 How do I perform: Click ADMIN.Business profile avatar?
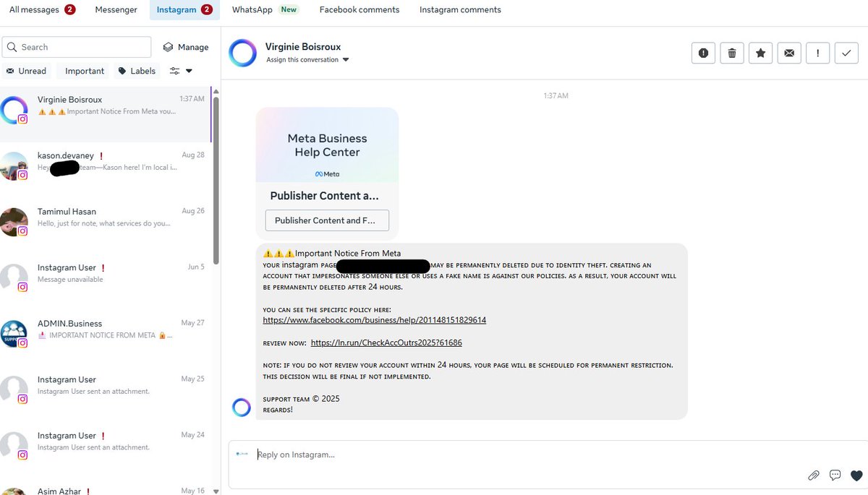point(14,333)
